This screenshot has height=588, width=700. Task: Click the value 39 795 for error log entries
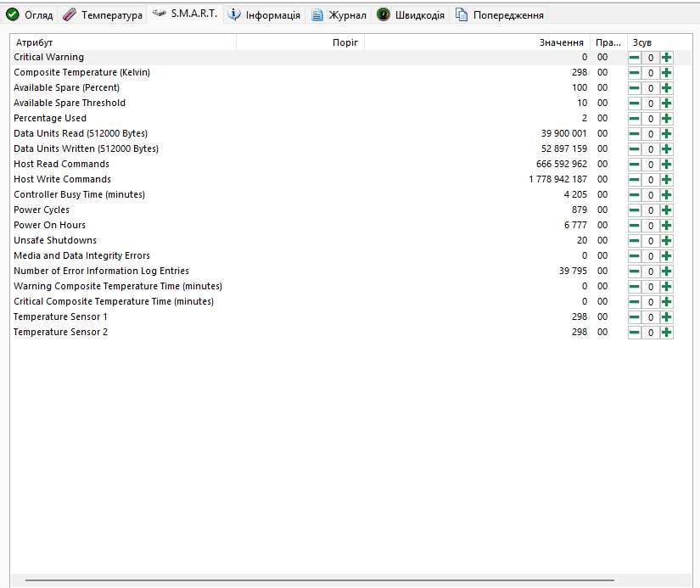coord(573,271)
